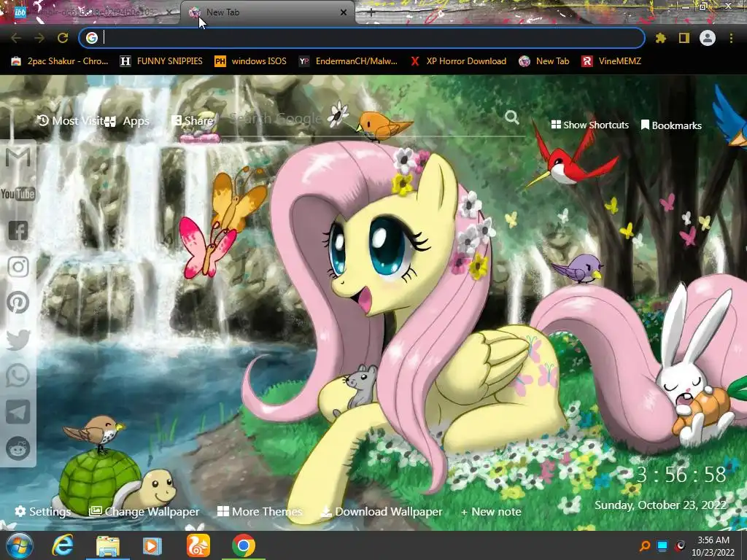Open Instagram from the sidebar

click(18, 267)
